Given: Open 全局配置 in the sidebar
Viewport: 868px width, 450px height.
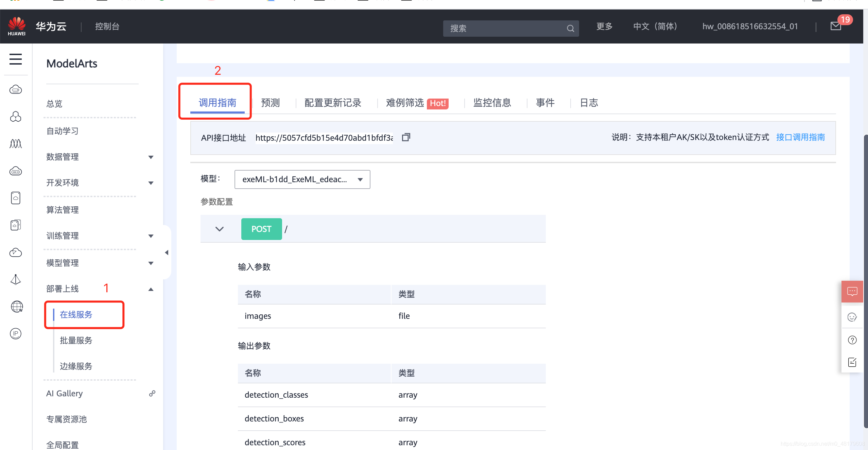Looking at the screenshot, I should pos(62,445).
